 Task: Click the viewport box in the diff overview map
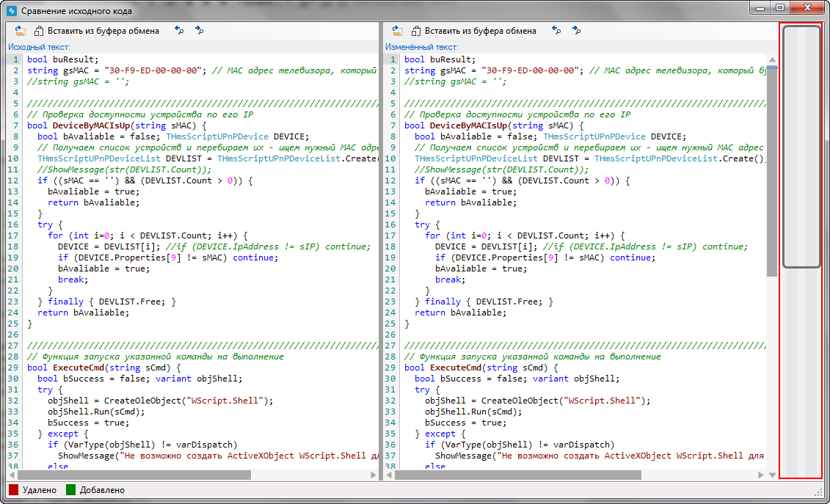coord(801,147)
